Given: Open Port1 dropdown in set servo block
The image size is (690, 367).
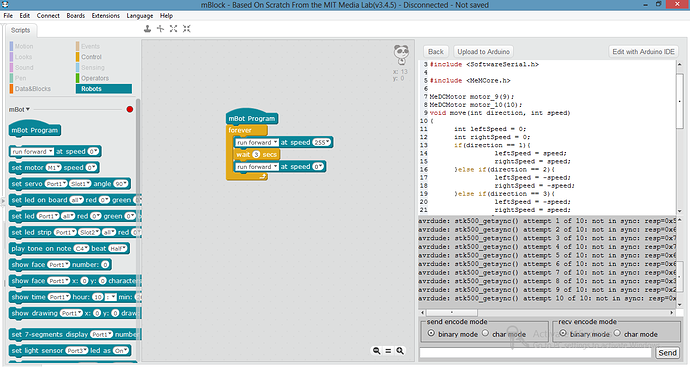Looking at the screenshot, I should click(x=56, y=184).
